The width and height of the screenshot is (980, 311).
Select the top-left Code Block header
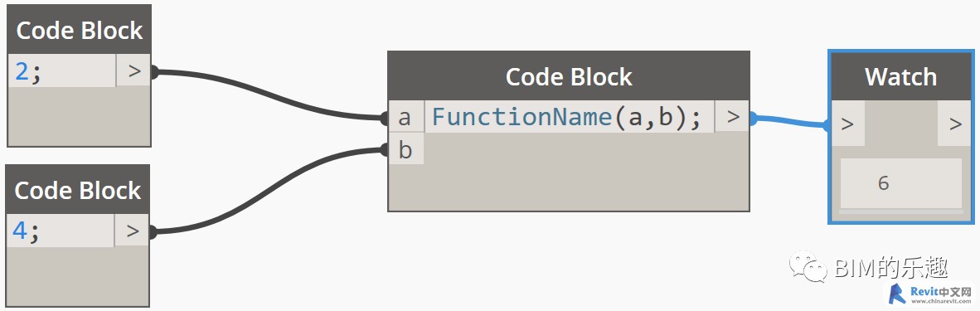click(80, 29)
